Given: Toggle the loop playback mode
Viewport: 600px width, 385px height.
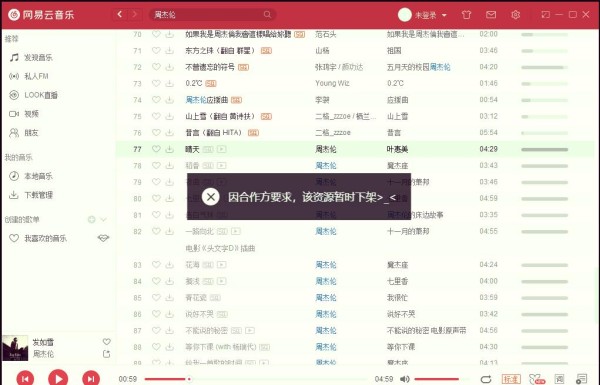Looking at the screenshot, I should pos(486,379).
